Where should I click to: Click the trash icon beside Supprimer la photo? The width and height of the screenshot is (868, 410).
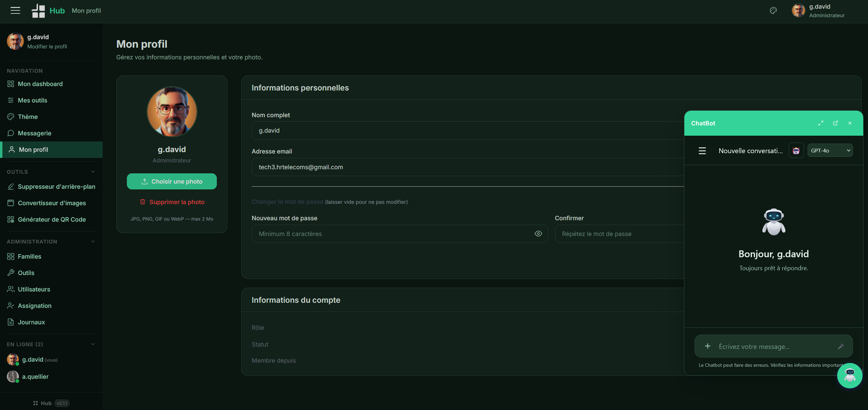pos(143,202)
